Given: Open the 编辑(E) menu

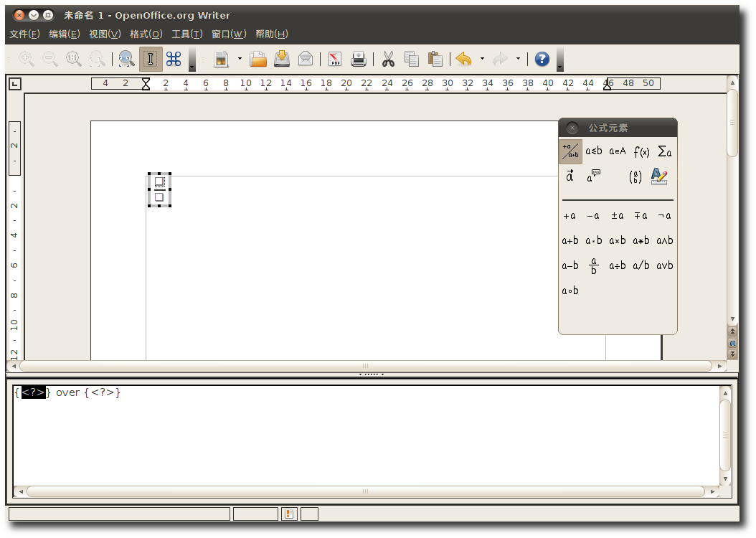Looking at the screenshot, I should 64,34.
